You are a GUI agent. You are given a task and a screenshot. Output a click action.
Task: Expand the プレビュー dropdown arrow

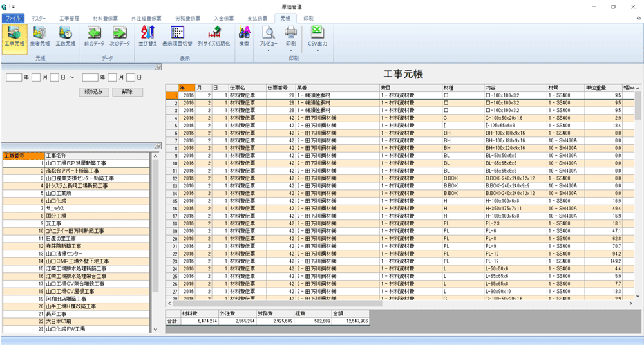point(269,50)
